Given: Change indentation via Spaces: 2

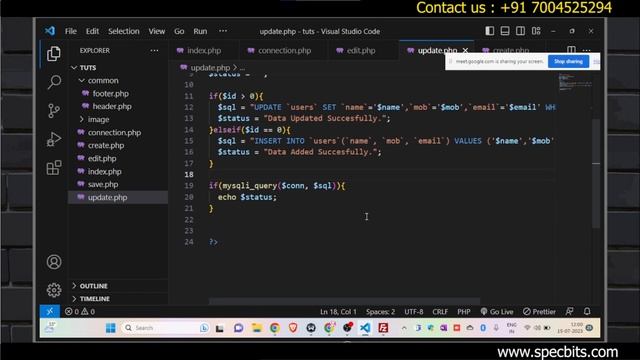Looking at the screenshot, I should pos(380,311).
